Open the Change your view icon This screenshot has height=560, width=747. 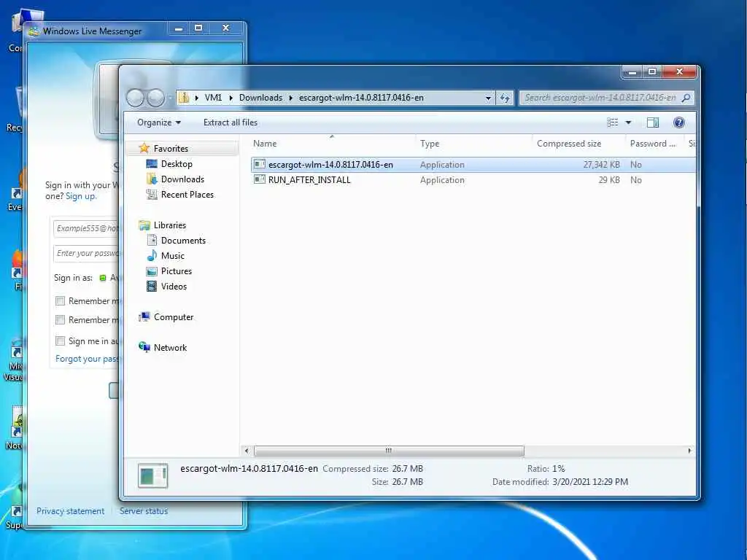pyautogui.click(x=613, y=122)
